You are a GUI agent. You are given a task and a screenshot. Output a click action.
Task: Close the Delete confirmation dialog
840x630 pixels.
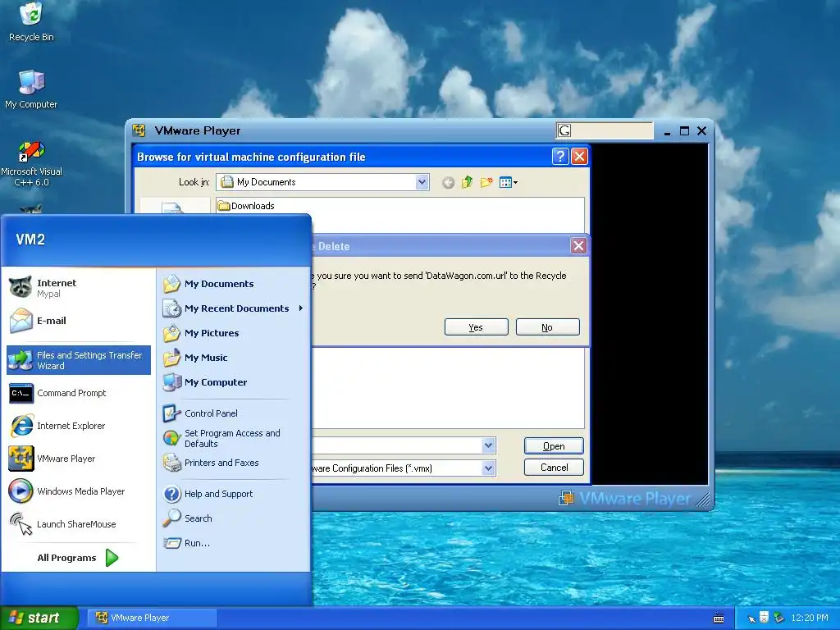coord(578,246)
